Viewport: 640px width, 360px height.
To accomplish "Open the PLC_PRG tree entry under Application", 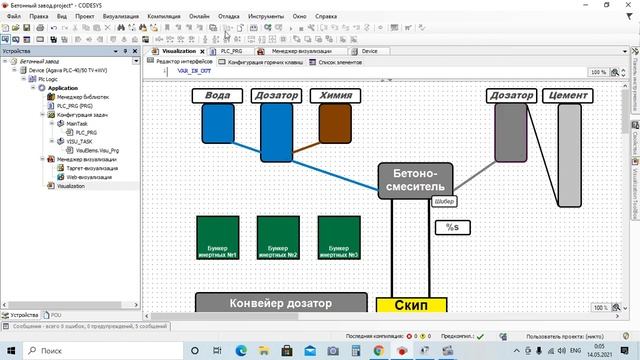I will pos(74,106).
